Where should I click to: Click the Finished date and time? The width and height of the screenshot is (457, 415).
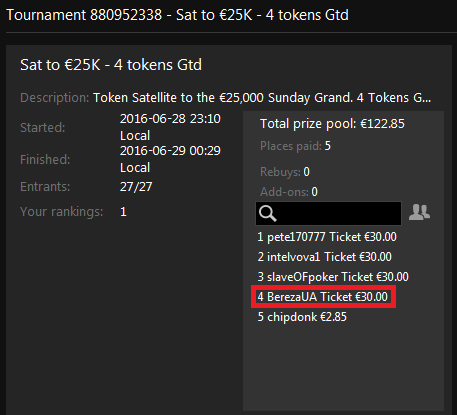tap(170, 159)
